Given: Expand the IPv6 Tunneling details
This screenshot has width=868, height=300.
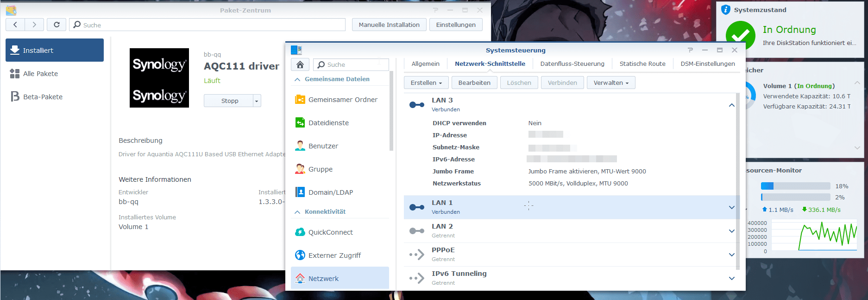Looking at the screenshot, I should click(x=732, y=278).
